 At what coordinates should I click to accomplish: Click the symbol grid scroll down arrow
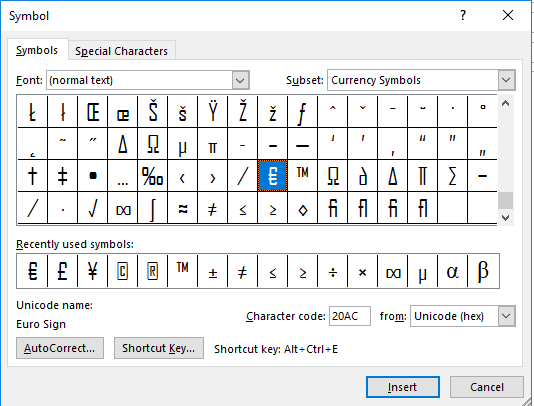click(x=506, y=218)
